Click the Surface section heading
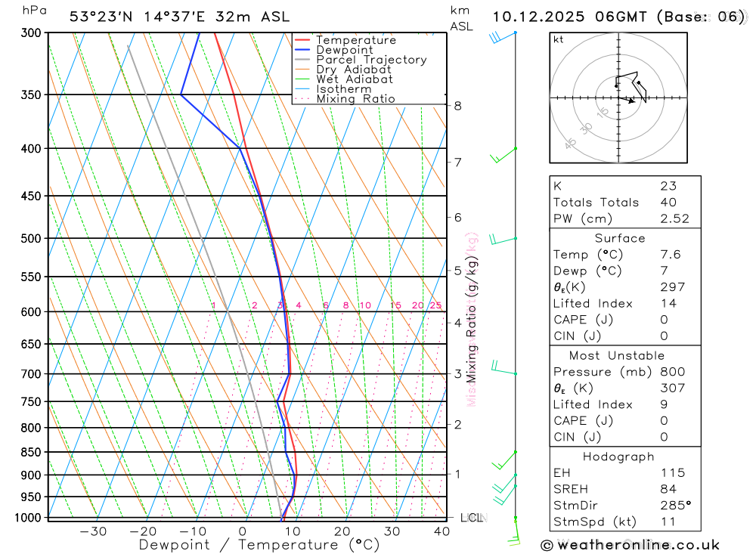Screen dimensions: 756x554 pyautogui.click(x=620, y=238)
